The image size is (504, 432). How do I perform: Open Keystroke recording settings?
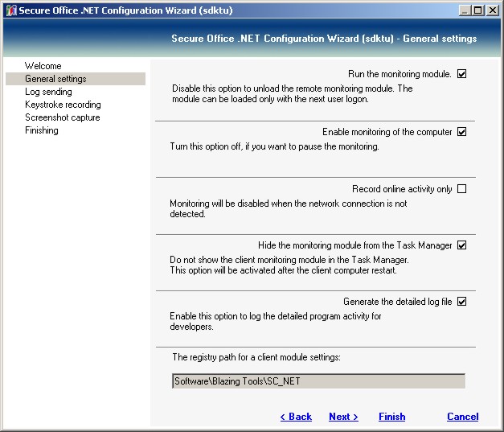pyautogui.click(x=63, y=105)
